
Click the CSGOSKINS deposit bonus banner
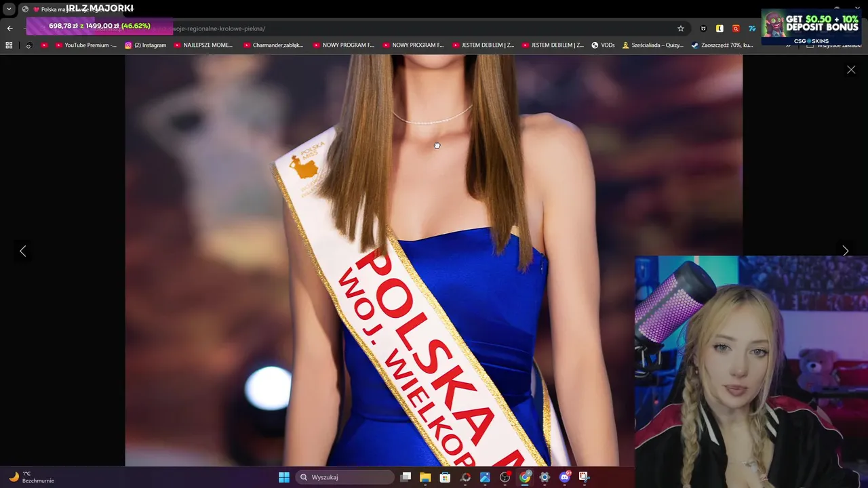[x=812, y=27]
